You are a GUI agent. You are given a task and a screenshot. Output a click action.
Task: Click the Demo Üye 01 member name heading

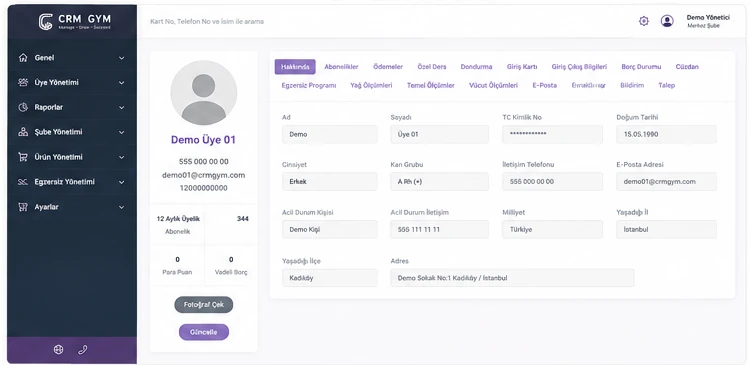pos(203,140)
